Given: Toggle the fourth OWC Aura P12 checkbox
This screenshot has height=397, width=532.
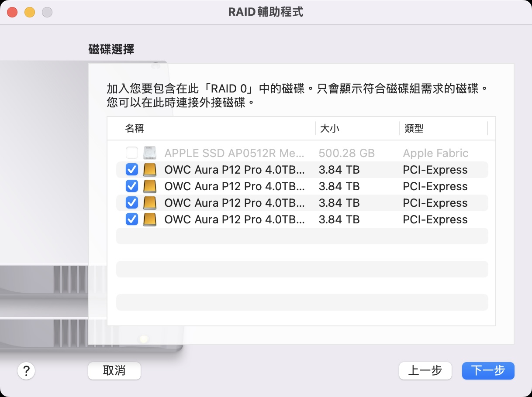Looking at the screenshot, I should (131, 219).
